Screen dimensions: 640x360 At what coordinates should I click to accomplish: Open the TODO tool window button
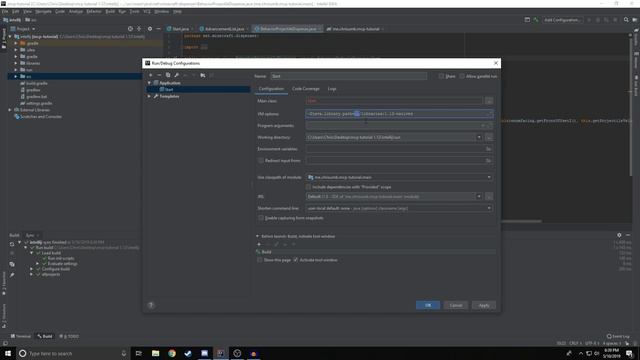tap(69, 336)
